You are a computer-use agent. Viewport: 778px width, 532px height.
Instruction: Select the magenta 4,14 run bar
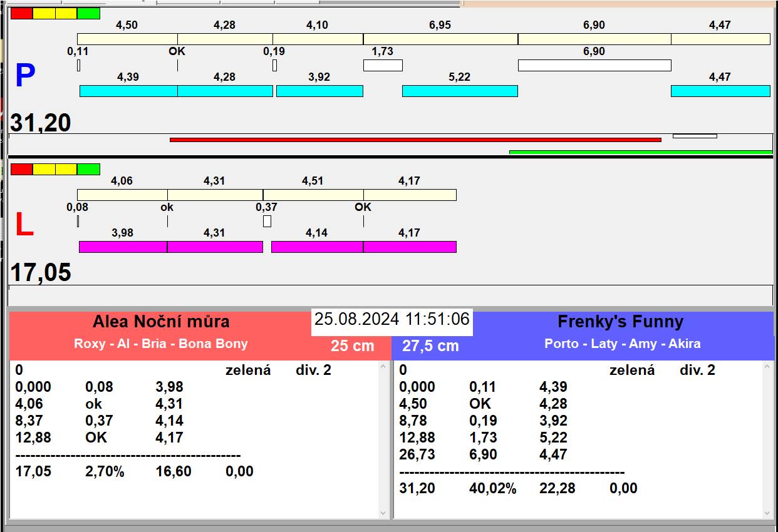click(317, 247)
